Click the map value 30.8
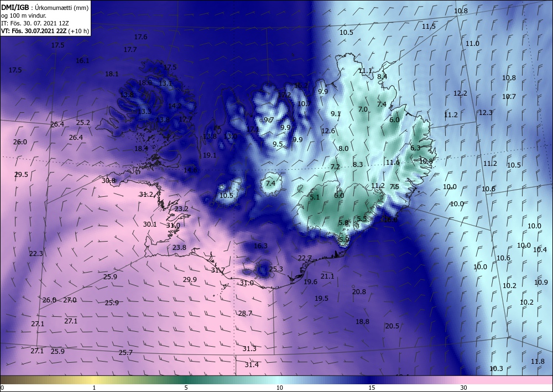The height and width of the screenshot is (392, 553). click(108, 180)
